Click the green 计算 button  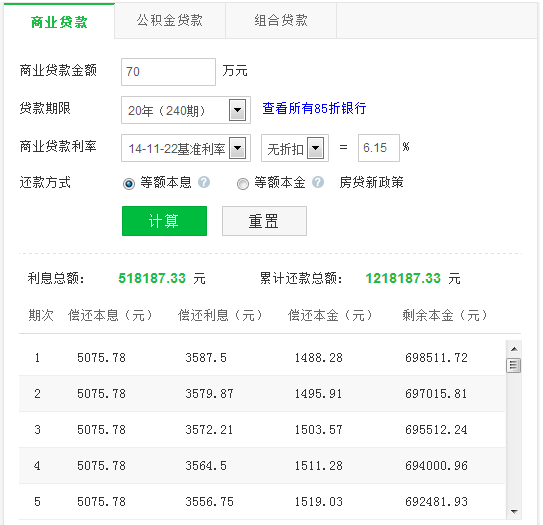[x=164, y=221]
